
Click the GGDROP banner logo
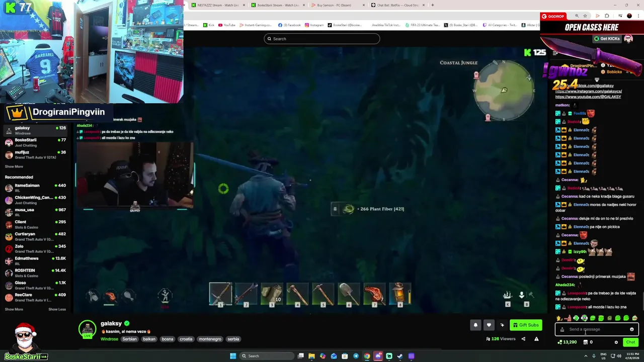tap(553, 16)
